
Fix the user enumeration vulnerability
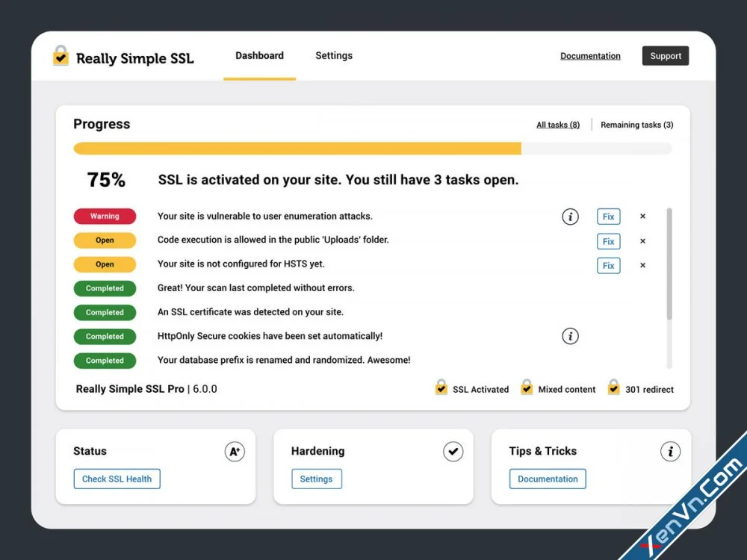(x=608, y=217)
